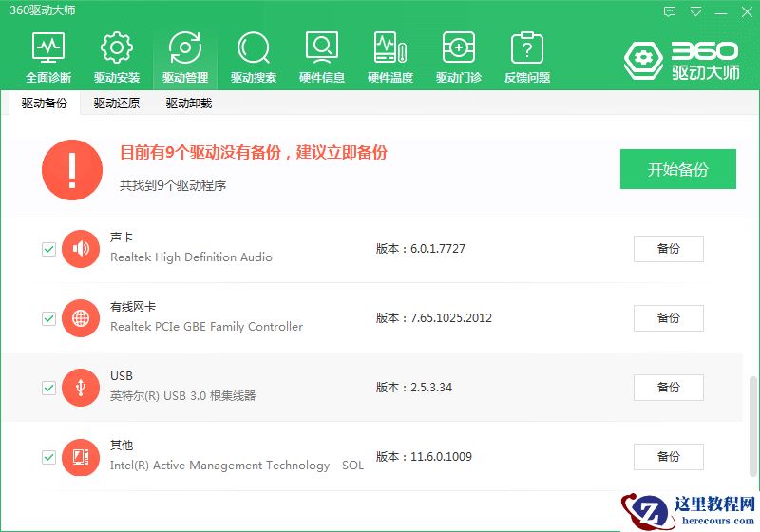Screen dimensions: 760x532
Task: Click the text Realtek PCIe GBE Family Controller
Action: pos(206,327)
